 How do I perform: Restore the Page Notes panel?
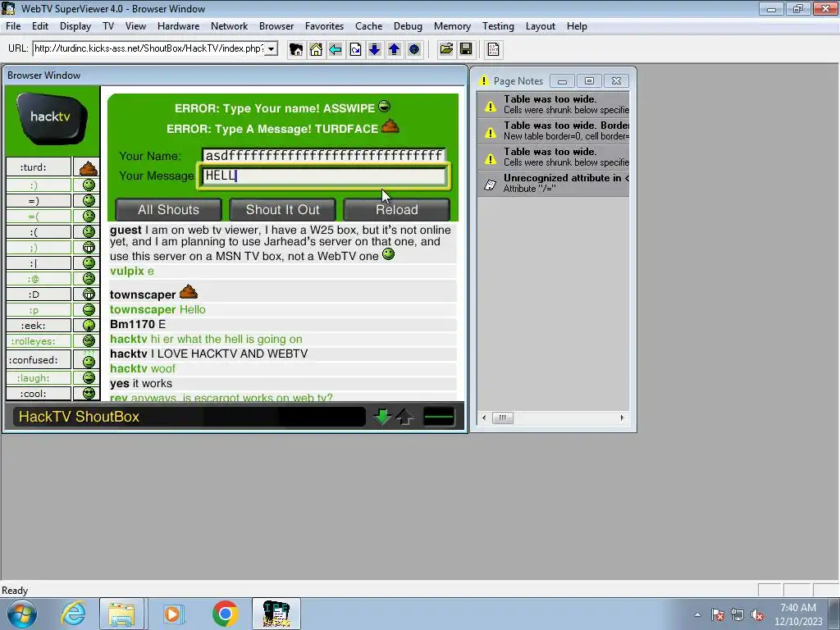tap(589, 81)
